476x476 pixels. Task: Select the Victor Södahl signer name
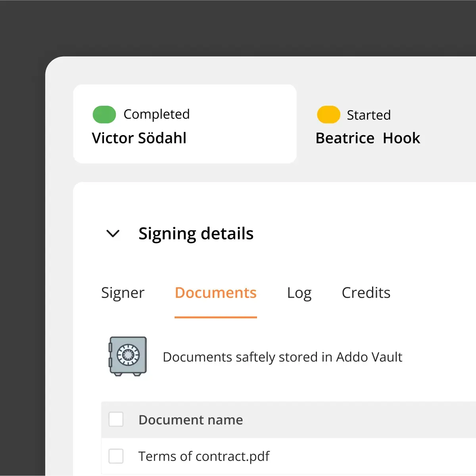tap(139, 138)
